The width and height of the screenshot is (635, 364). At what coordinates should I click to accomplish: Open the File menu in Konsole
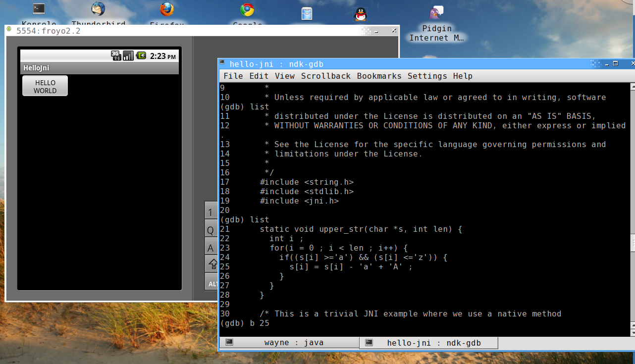[233, 76]
